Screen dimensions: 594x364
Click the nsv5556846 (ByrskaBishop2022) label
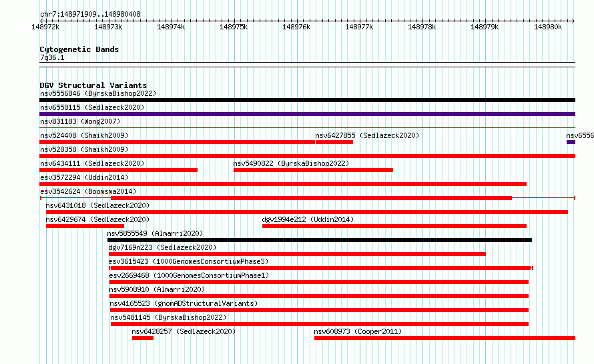point(98,93)
